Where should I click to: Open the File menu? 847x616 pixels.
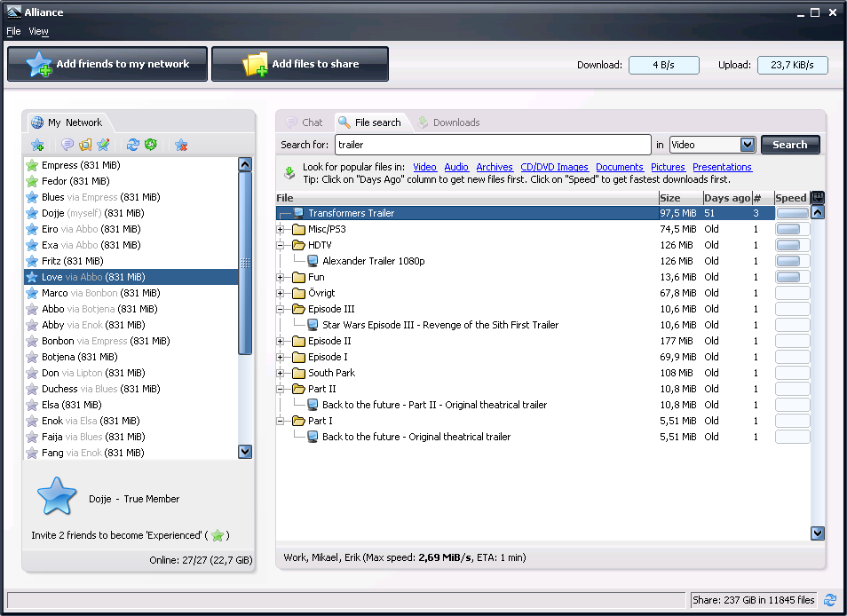click(13, 31)
